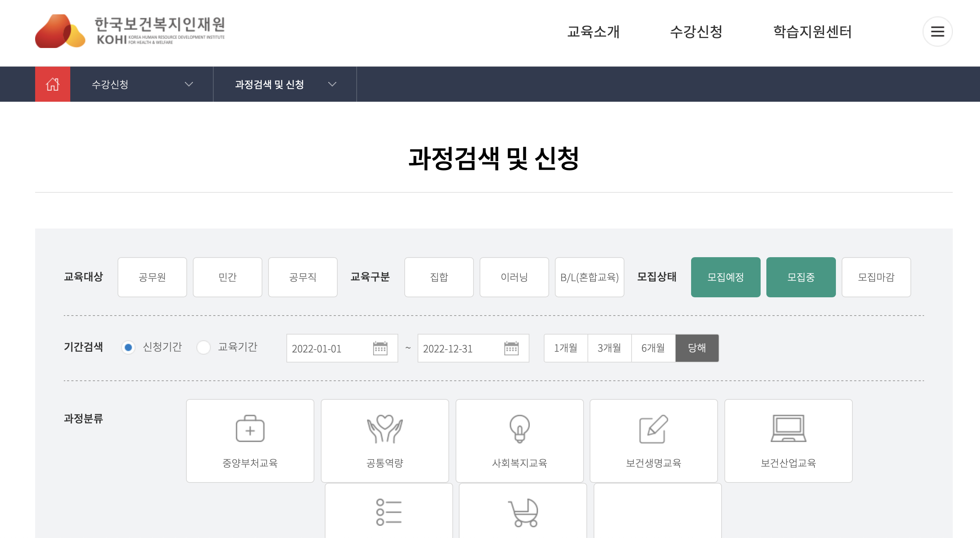Viewport: 980px width, 538px height.
Task: Select 보건산업교육 laptop category
Action: pos(788,441)
